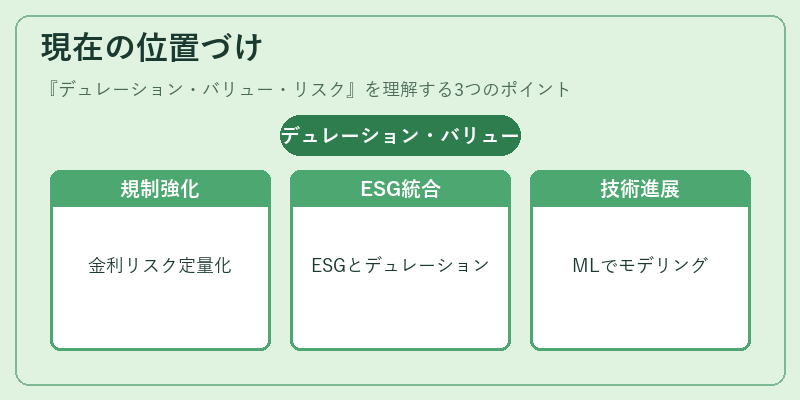This screenshot has height=400, width=800.
Task: Click を理解する in the subtitle line
Action: 409,90
